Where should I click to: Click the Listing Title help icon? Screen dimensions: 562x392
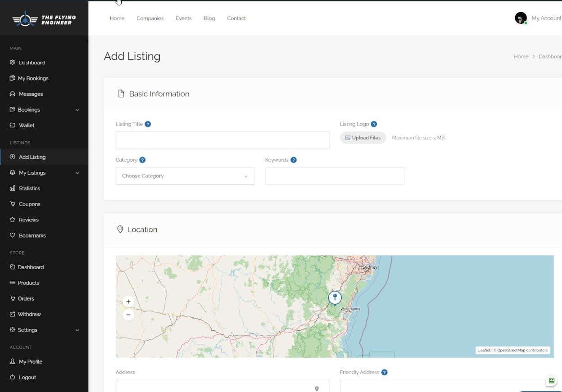[148, 124]
